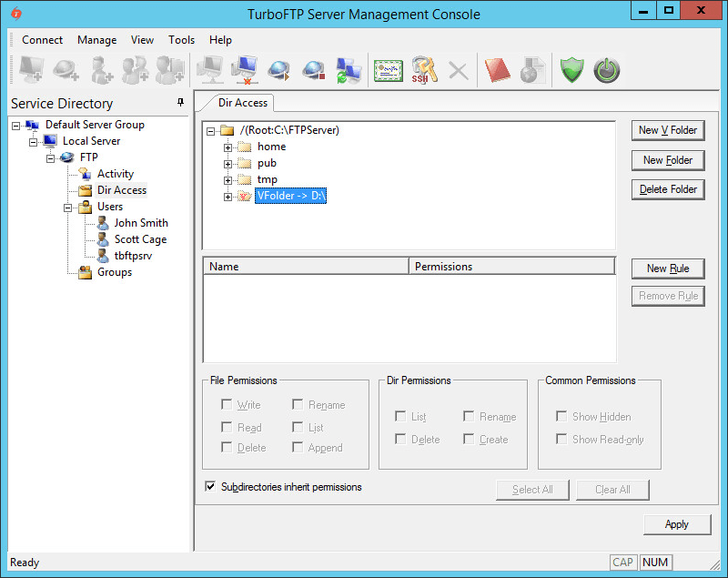Uncheck Subdirectories inherit permissions
This screenshot has width=728, height=578.
tap(210, 486)
